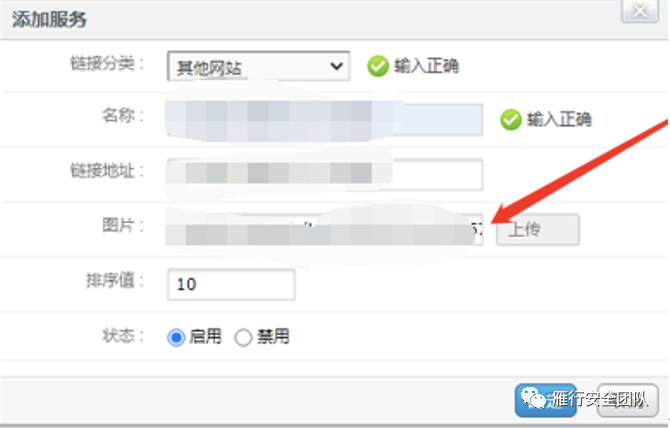Focus the 链接地址 text input

pos(325,174)
